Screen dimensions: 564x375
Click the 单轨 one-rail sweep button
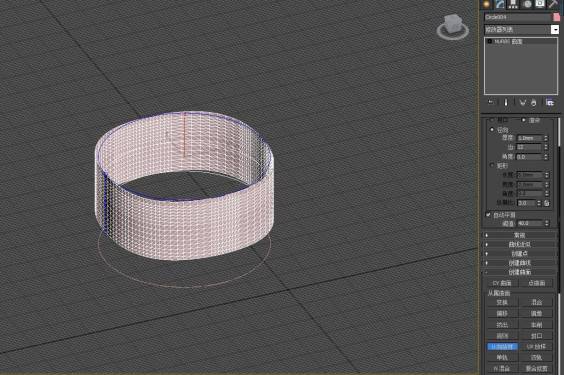tap(502, 357)
